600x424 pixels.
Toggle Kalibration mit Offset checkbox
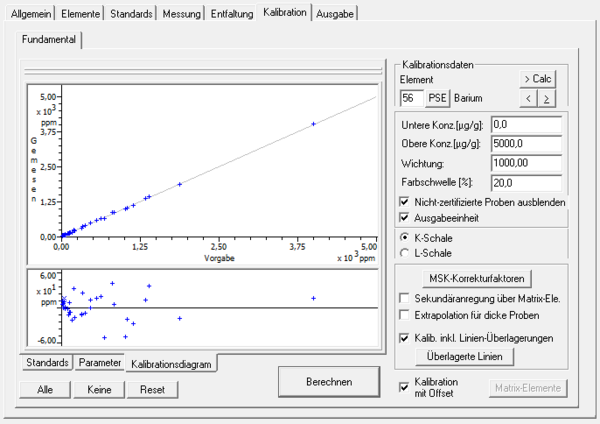coord(404,387)
